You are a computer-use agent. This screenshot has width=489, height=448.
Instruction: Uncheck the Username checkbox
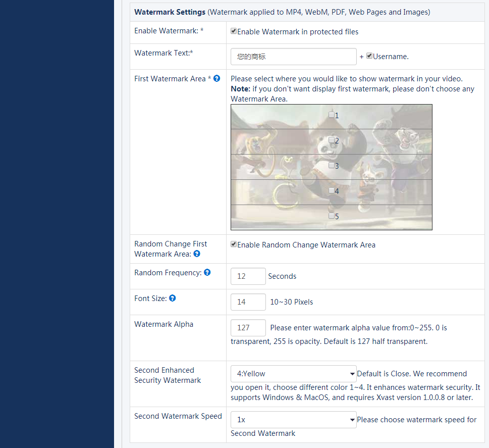pyautogui.click(x=369, y=56)
